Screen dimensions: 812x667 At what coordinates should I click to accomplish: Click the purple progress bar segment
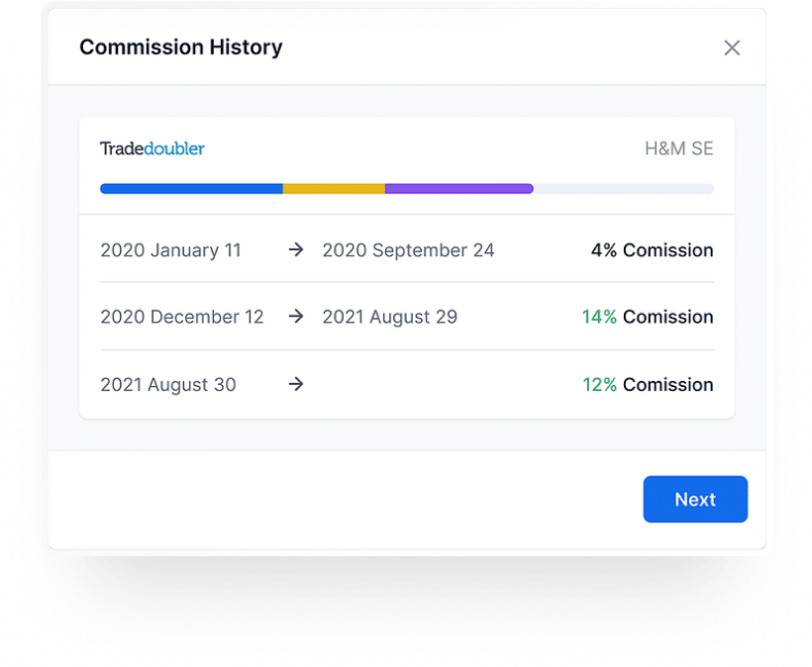click(458, 188)
